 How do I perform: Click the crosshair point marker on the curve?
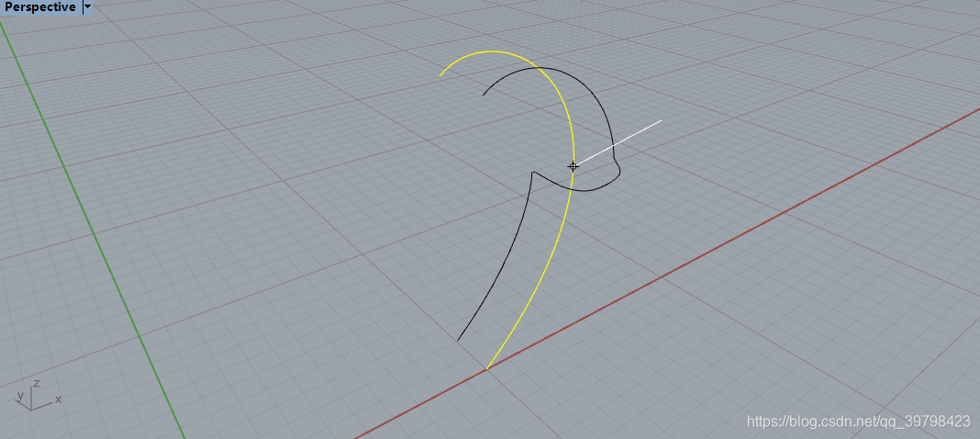coord(573,166)
